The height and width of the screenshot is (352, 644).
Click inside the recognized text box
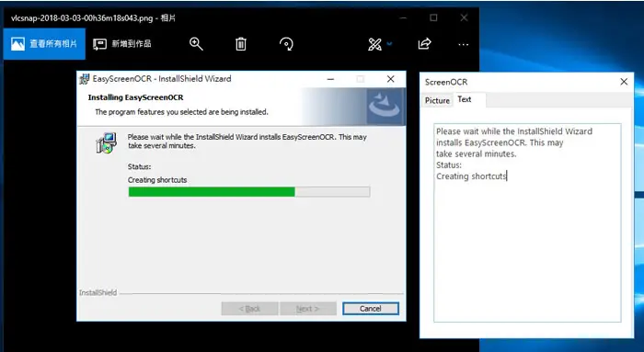point(527,222)
